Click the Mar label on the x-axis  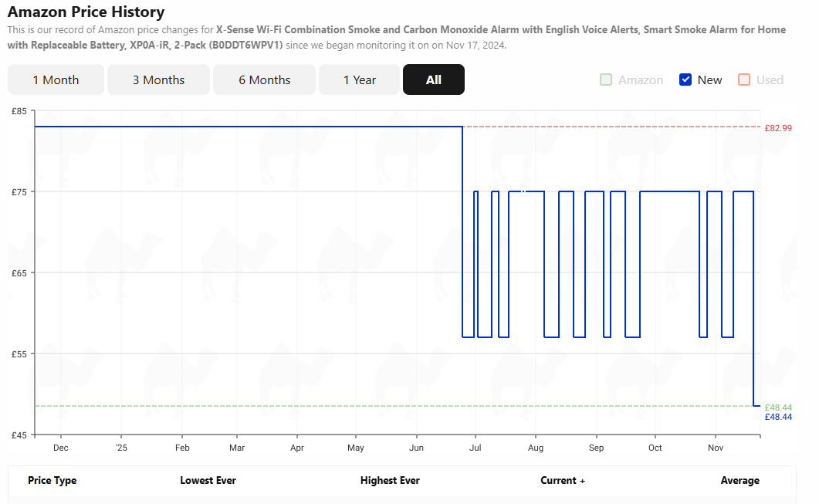pyautogui.click(x=237, y=448)
